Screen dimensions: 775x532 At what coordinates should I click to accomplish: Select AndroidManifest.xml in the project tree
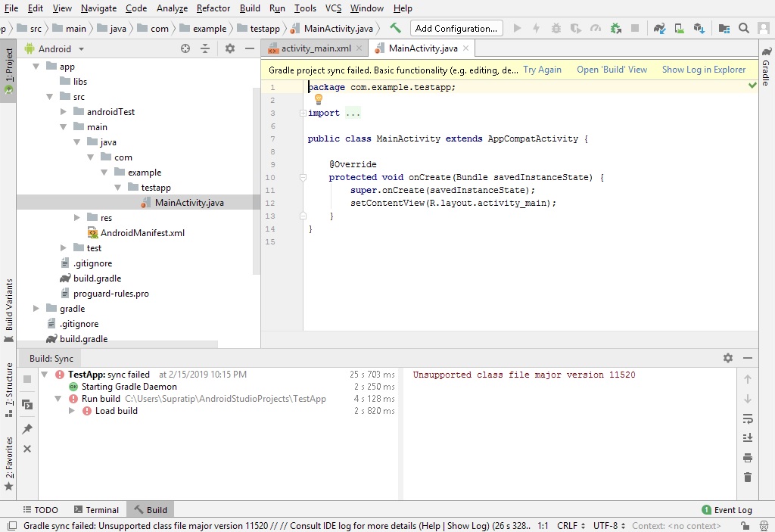(x=142, y=233)
